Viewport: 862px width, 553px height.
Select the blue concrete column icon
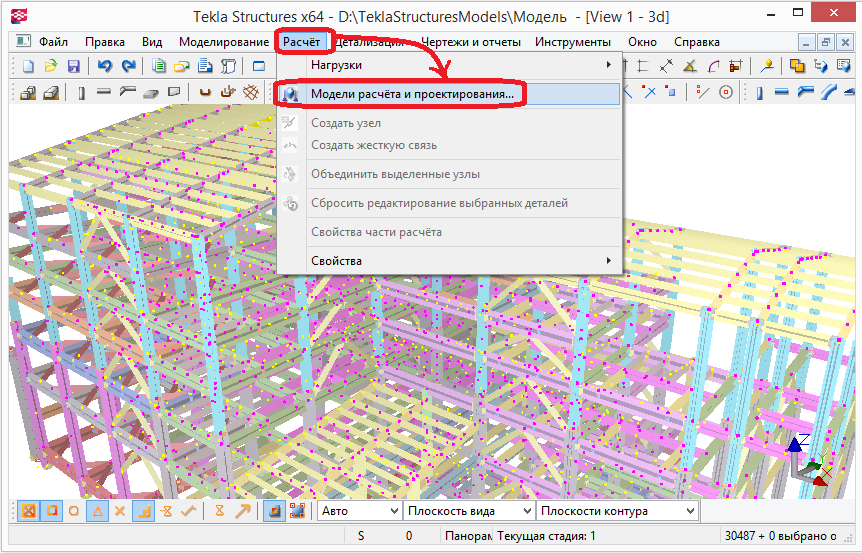pyautogui.click(x=759, y=93)
